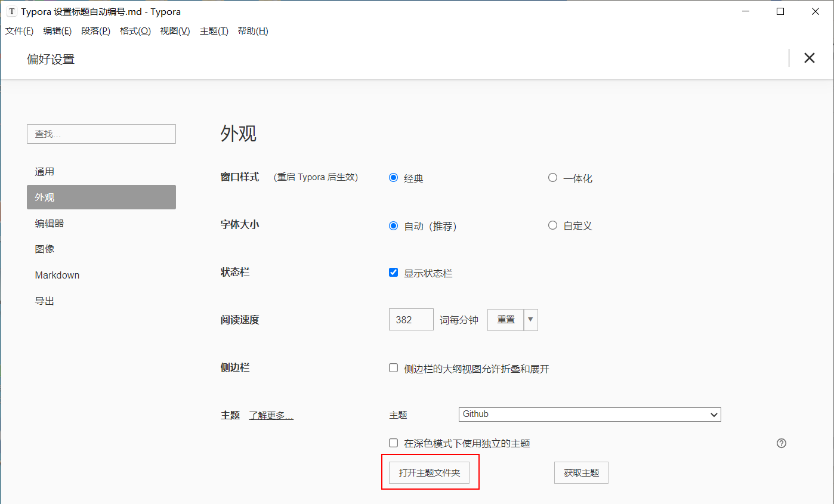Select the 一体化 window style radio
The image size is (834, 504).
point(552,178)
